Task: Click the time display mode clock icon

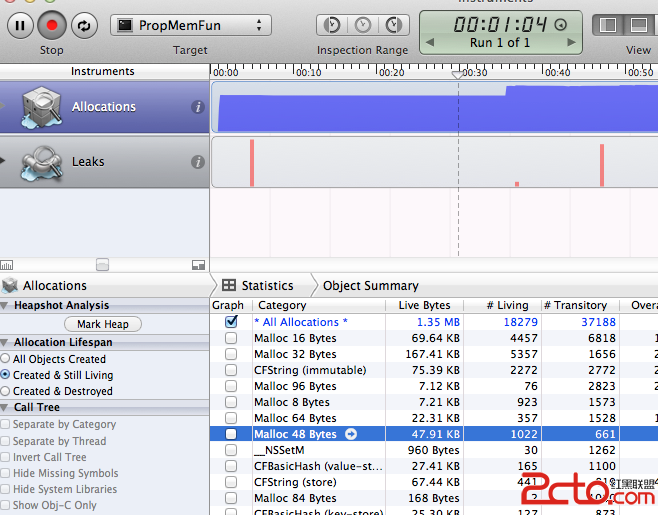Action: click(561, 25)
